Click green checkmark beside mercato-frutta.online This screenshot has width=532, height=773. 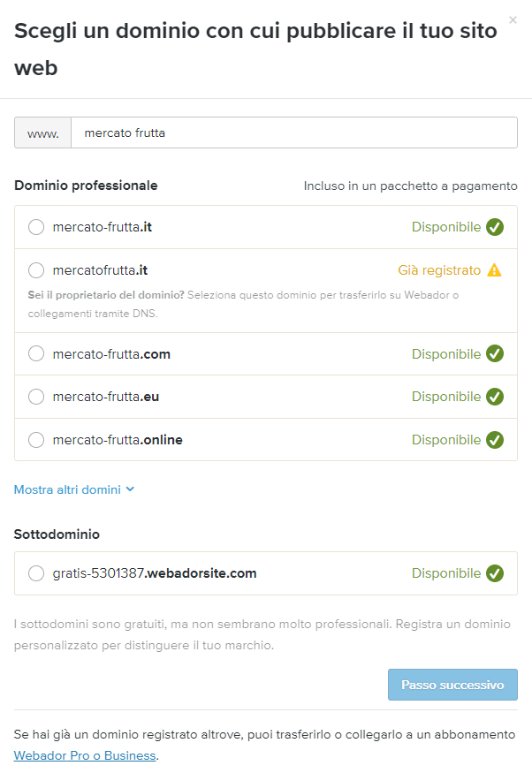click(495, 440)
